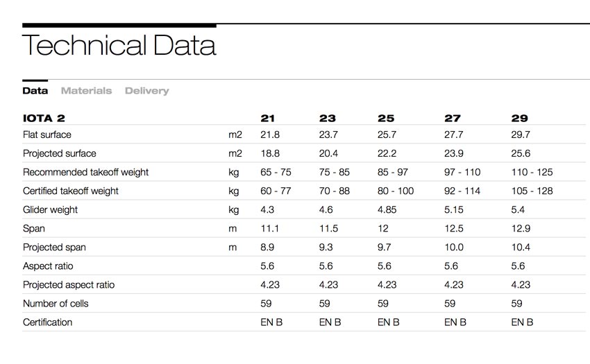Viewport: 590px width, 364px height.
Task: Click the Certification row label
Action: (x=47, y=322)
